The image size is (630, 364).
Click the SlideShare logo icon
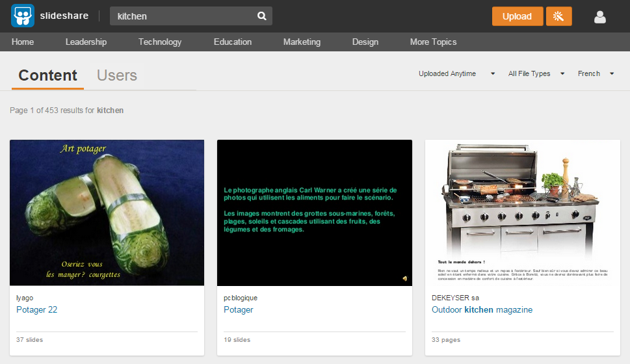pyautogui.click(x=22, y=16)
